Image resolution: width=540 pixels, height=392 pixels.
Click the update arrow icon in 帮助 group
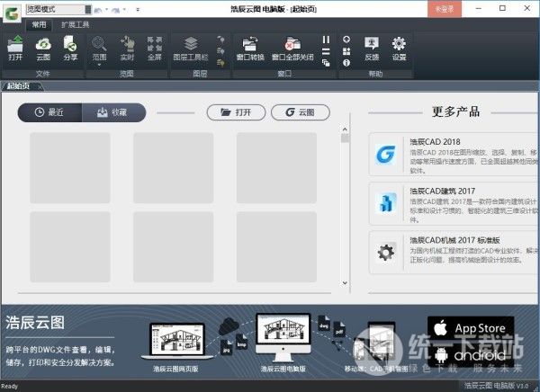[x=346, y=40]
